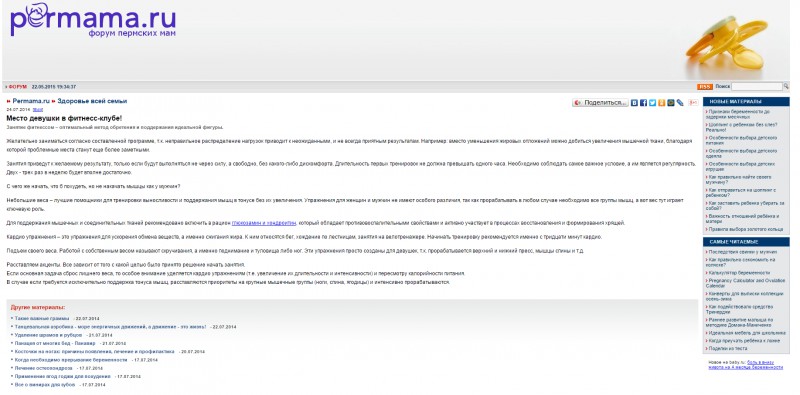Open Как заставить ребенка убирать за собой?
800x395 pixels.
click(x=746, y=206)
